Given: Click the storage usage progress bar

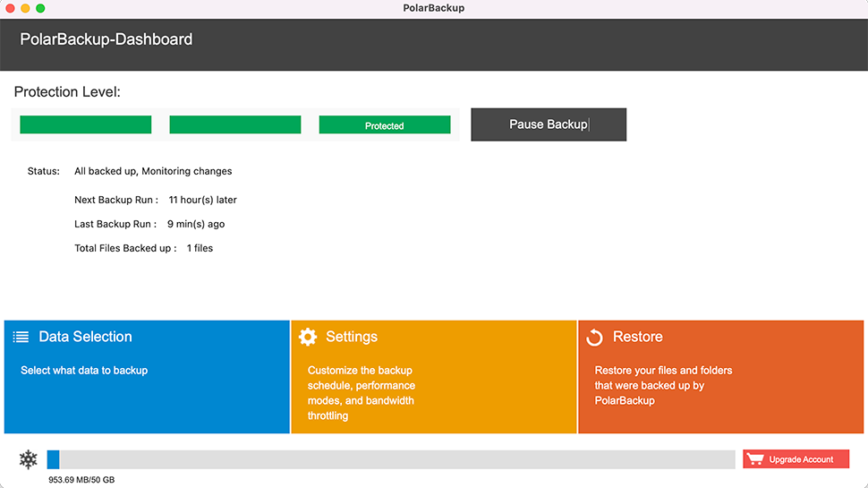Looking at the screenshot, I should (x=391, y=459).
